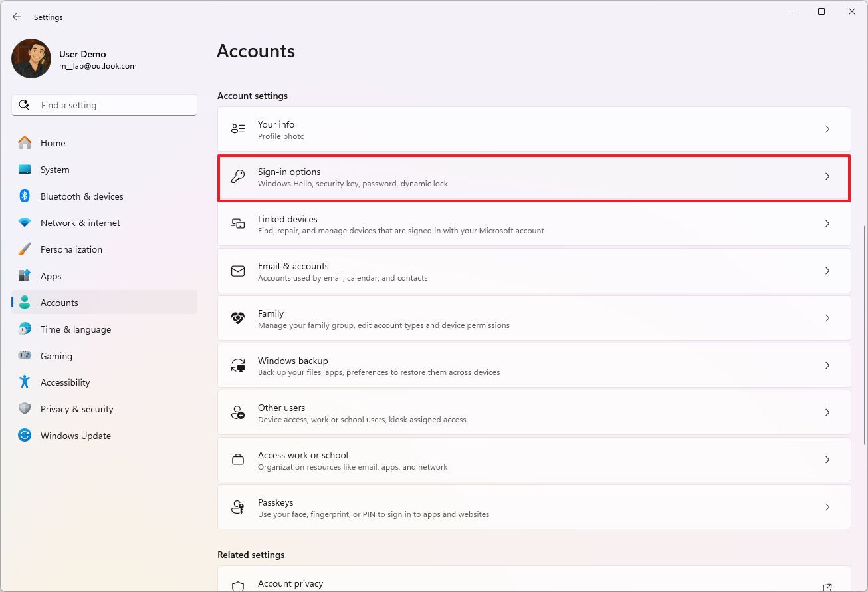Select the Network & internet globe icon

click(x=25, y=222)
